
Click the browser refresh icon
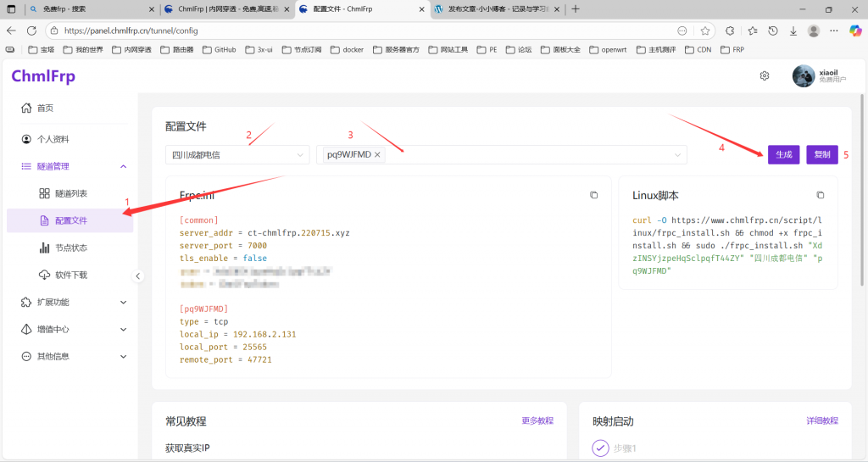(x=31, y=31)
